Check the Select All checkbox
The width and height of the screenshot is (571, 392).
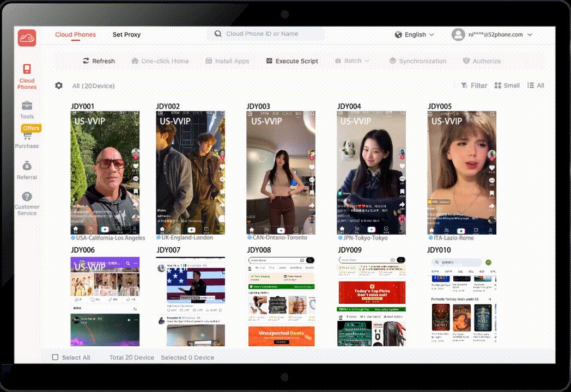pos(55,357)
